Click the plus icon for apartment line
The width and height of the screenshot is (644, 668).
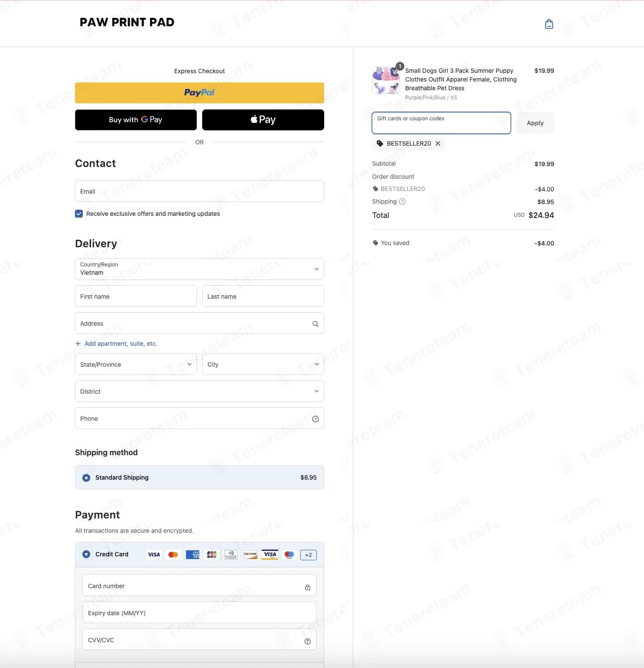(78, 344)
